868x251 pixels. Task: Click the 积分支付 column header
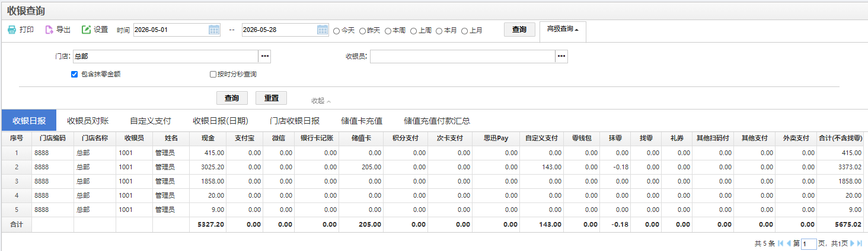tap(406, 138)
